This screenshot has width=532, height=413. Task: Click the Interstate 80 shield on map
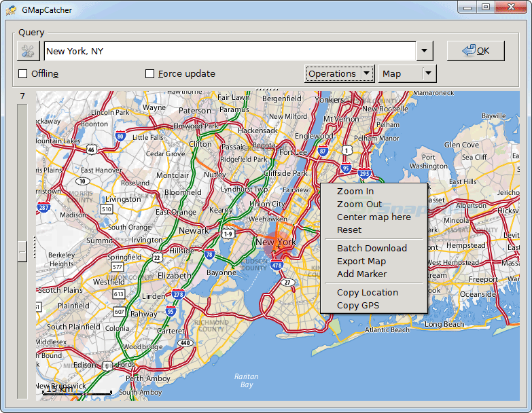[x=120, y=136]
